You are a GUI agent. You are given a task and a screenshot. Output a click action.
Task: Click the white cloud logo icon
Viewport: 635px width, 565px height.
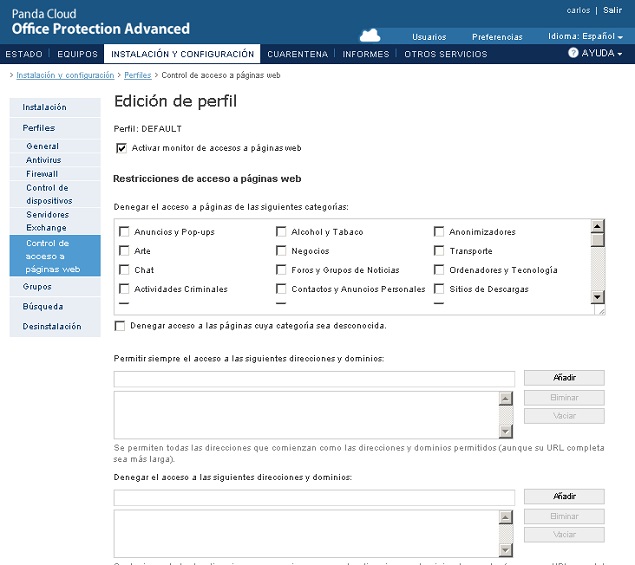370,36
